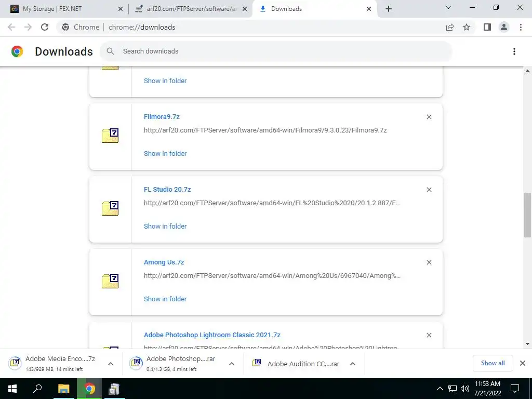
Task: Expand options for Adobe Media Encoder download
Action: click(111, 364)
